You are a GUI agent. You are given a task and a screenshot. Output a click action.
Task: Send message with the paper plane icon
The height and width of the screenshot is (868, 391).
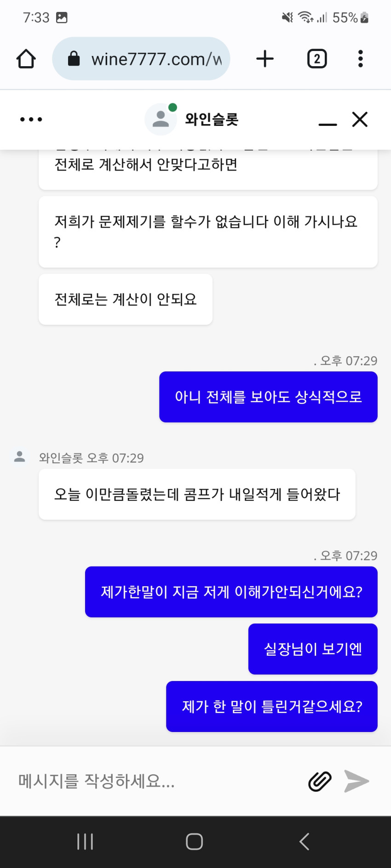pos(356,781)
